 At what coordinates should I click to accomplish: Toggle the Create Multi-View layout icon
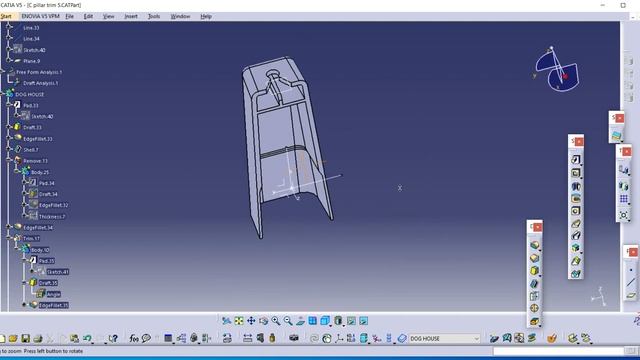click(313, 321)
